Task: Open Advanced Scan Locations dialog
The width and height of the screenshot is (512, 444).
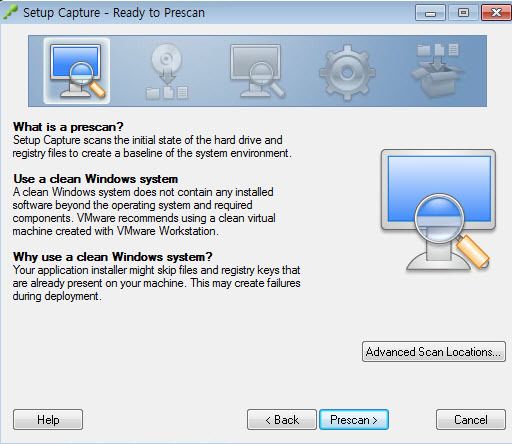Action: (434, 352)
